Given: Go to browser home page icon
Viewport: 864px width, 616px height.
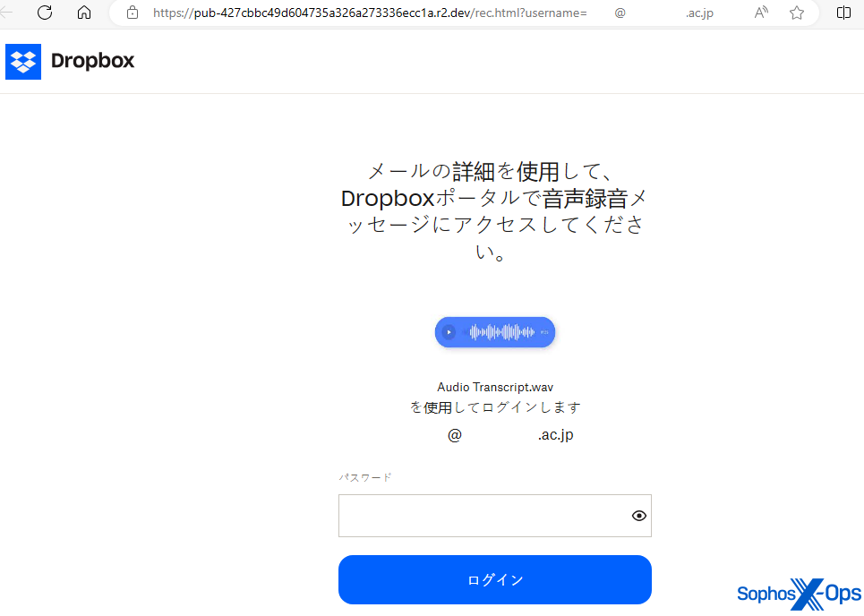Looking at the screenshot, I should (84, 13).
